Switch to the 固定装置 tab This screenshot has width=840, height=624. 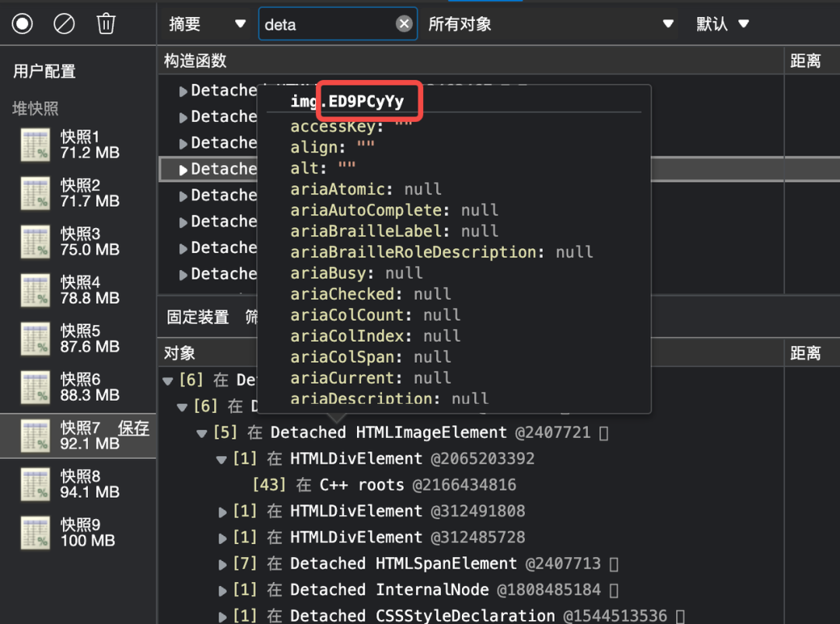tap(198, 317)
